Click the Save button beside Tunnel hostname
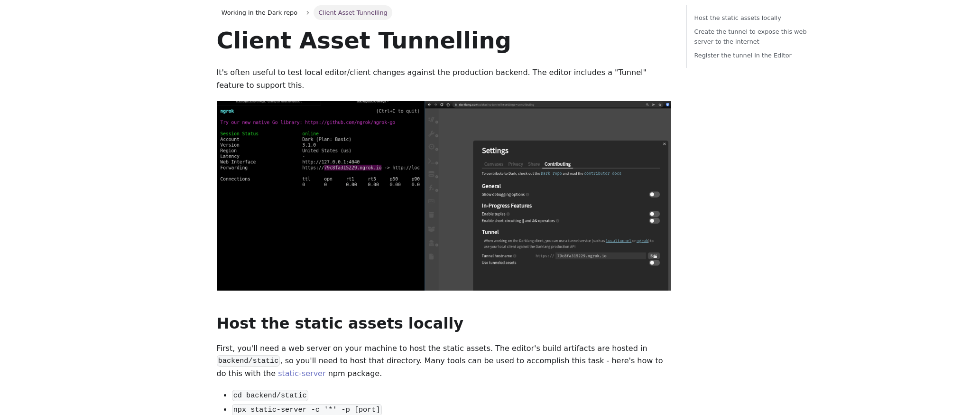The width and height of the screenshot is (980, 415). tap(654, 256)
